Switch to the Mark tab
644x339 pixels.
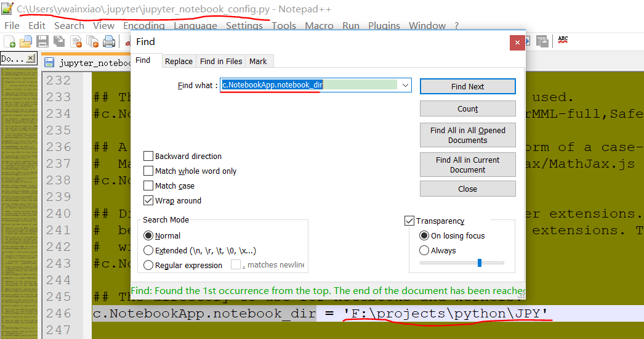[258, 61]
